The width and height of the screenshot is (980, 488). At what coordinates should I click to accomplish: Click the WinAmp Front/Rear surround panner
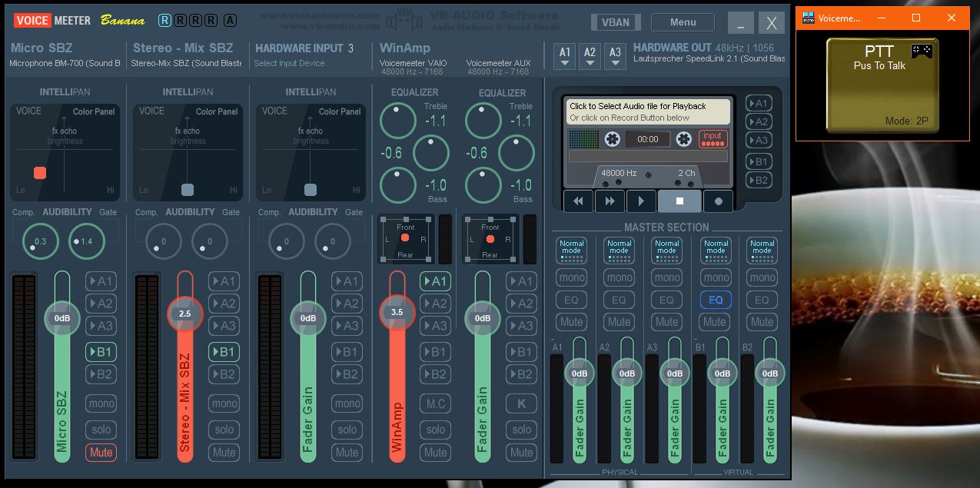(405, 239)
